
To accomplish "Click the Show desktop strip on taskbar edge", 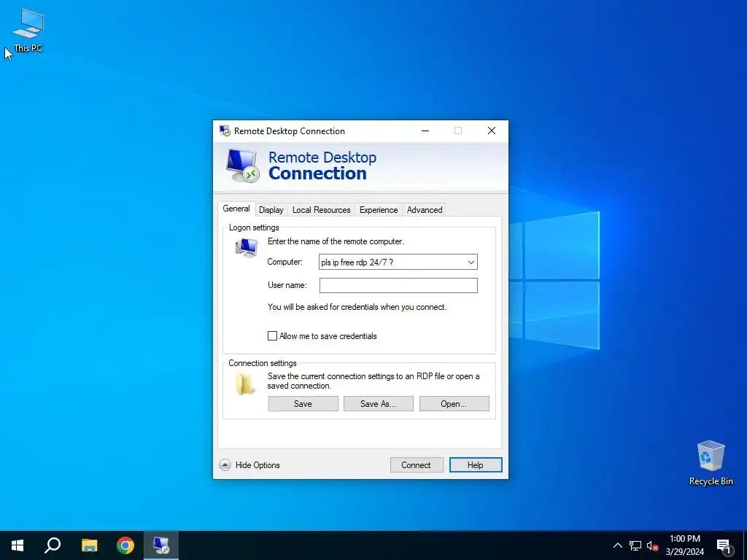I will click(x=745, y=545).
